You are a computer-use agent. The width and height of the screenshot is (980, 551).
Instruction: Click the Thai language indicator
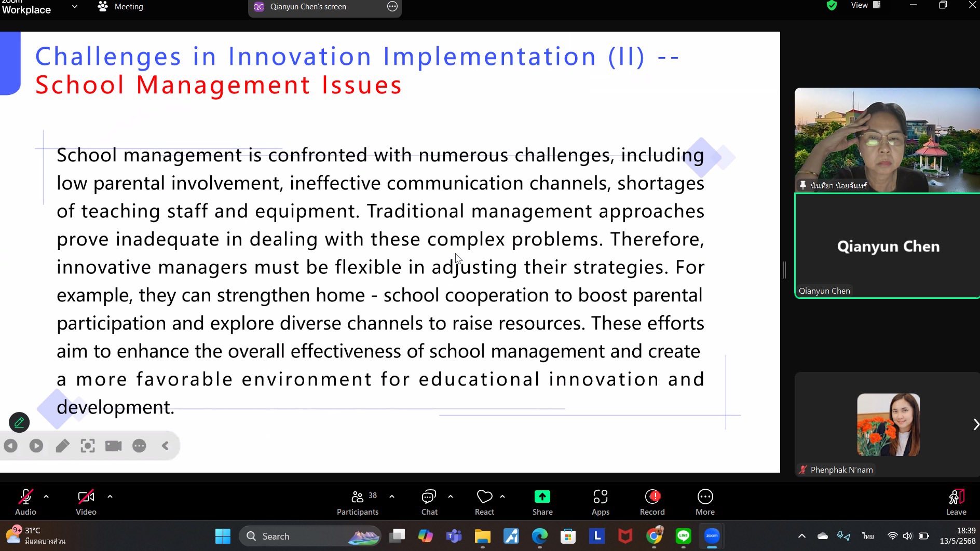tap(868, 536)
